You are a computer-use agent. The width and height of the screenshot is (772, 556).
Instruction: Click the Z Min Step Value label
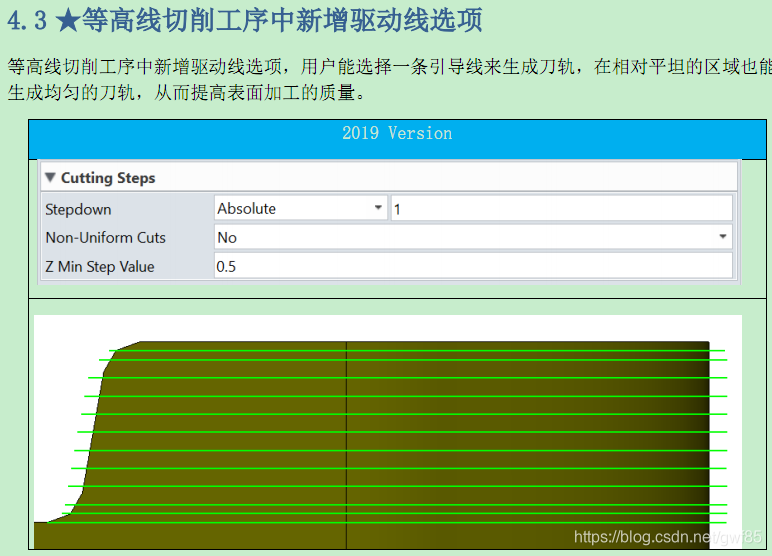100,267
